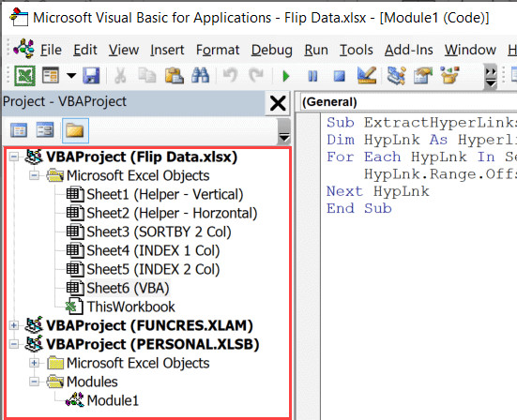This screenshot has height=420, width=517.
Task: Open the Format menu
Action: pyautogui.click(x=218, y=50)
